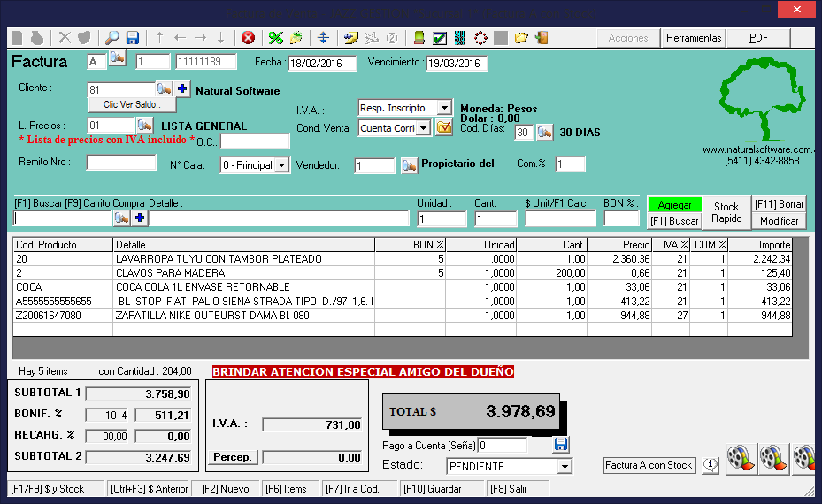Click calendar icon next to Cond. Venta
Viewport: 822px width, 504px height.
[x=443, y=128]
